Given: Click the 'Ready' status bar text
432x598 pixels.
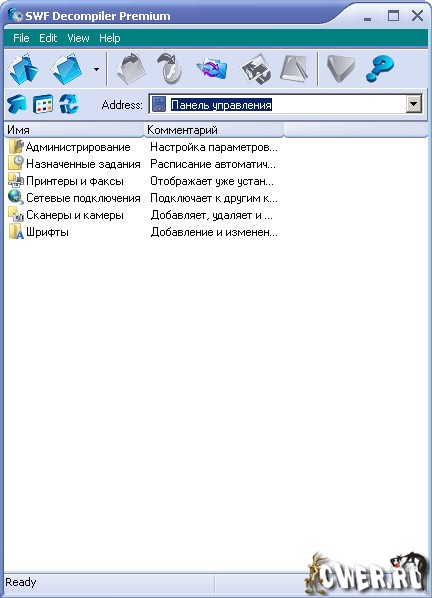Looking at the screenshot, I should (x=21, y=582).
